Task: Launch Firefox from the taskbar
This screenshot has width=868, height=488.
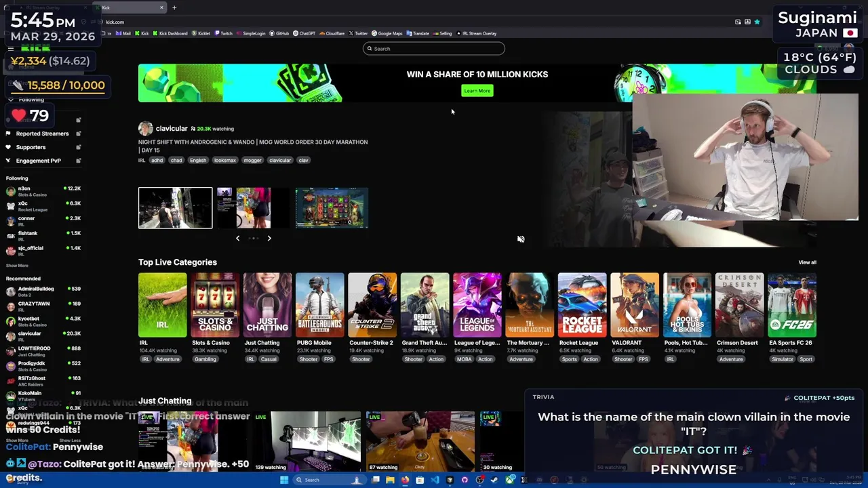Action: [x=405, y=480]
